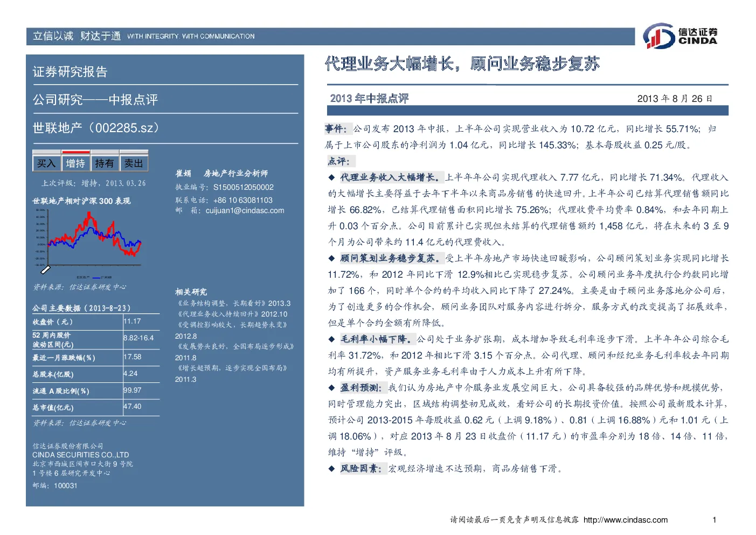Viewport: 756px width, 535px height.
Task: Click the 公司主要数据 table heading
Action: [81, 308]
